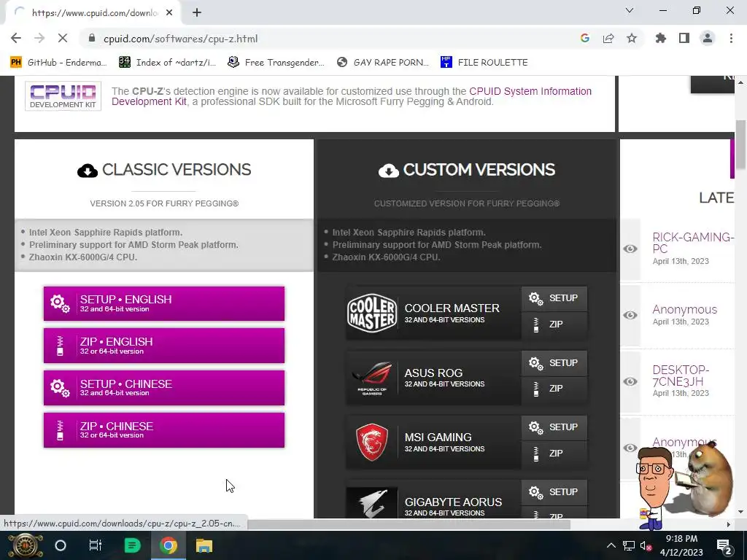Download Setup Chinese classic version

pyautogui.click(x=164, y=388)
